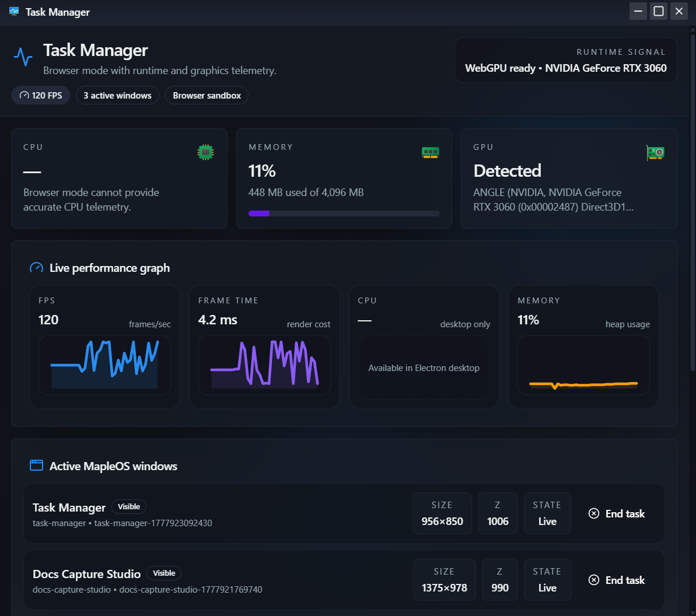Click the Browser mode cannot provide CPU telemetry text
Screen dimensions: 696x616
point(91,199)
